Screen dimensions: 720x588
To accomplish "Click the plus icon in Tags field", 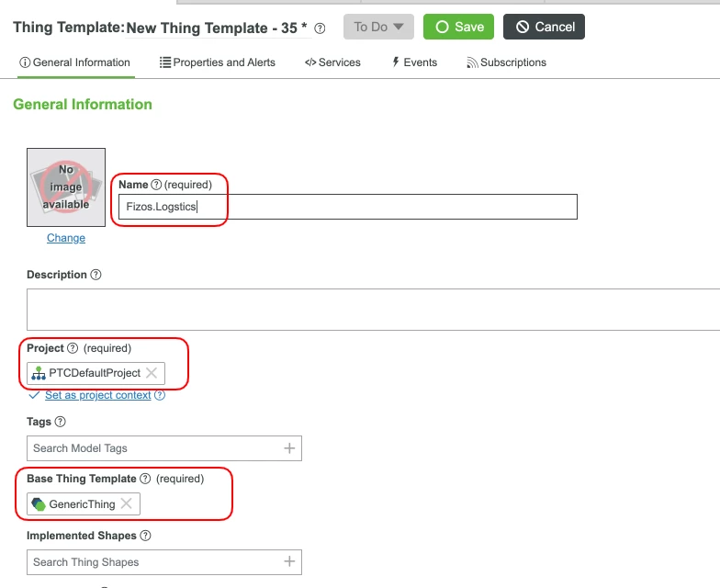I will pos(289,448).
